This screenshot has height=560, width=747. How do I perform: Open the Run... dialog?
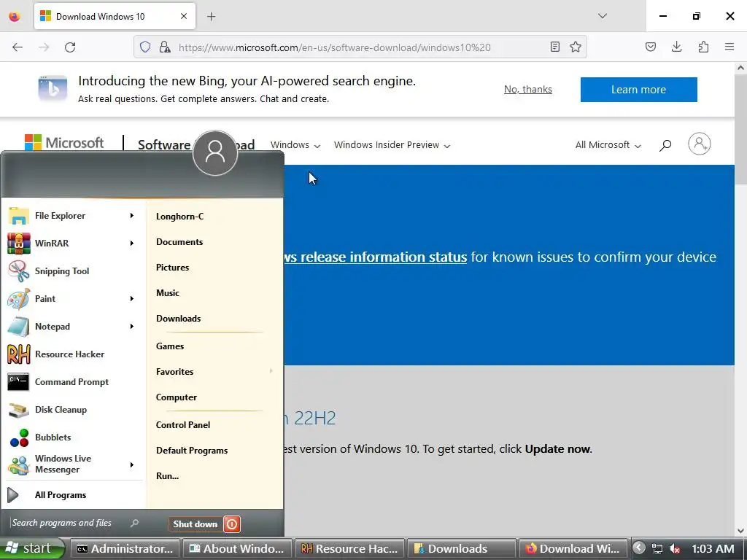pos(167,476)
